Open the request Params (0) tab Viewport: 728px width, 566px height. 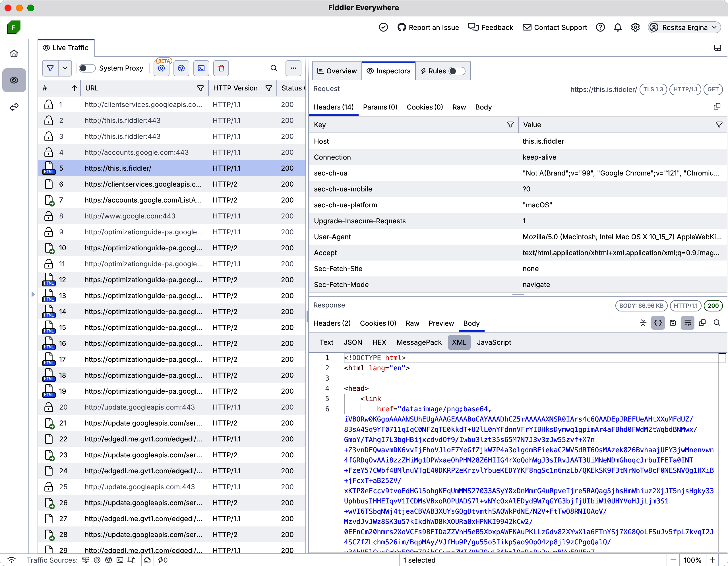coord(380,107)
